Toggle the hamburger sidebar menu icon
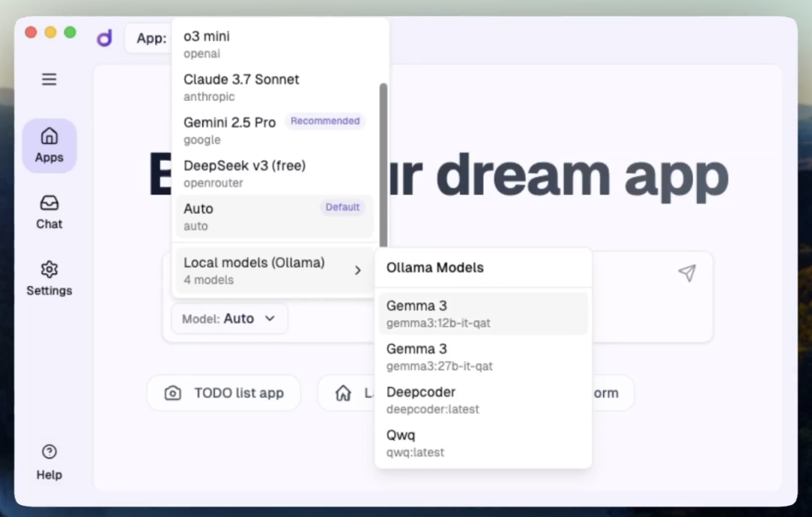Image resolution: width=812 pixels, height=517 pixels. coord(49,79)
